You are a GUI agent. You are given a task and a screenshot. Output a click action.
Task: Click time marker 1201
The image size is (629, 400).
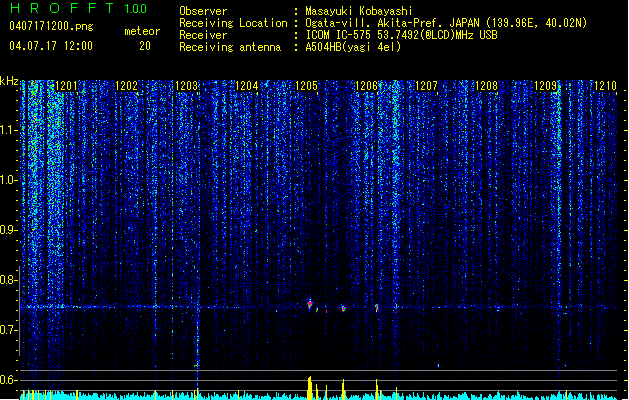(x=67, y=86)
